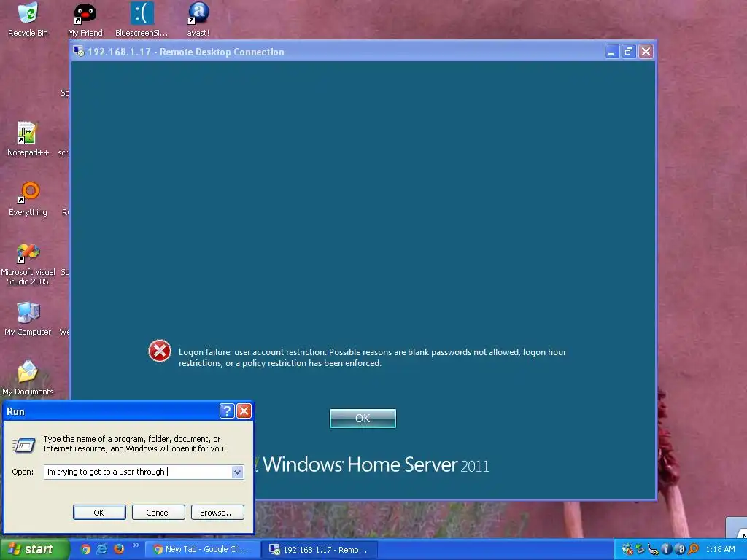747x560 pixels.
Task: Click the orange Everything search tray icon
Action: (x=693, y=550)
